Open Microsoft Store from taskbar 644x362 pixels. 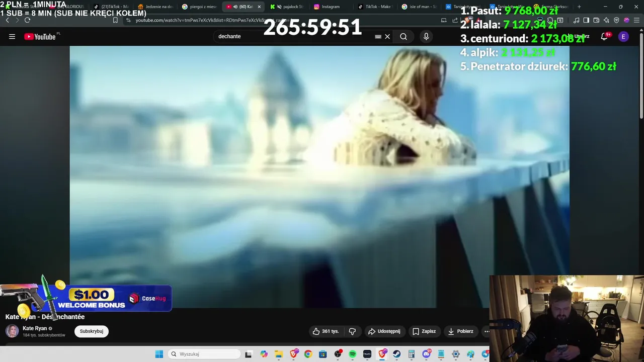tap(323, 354)
